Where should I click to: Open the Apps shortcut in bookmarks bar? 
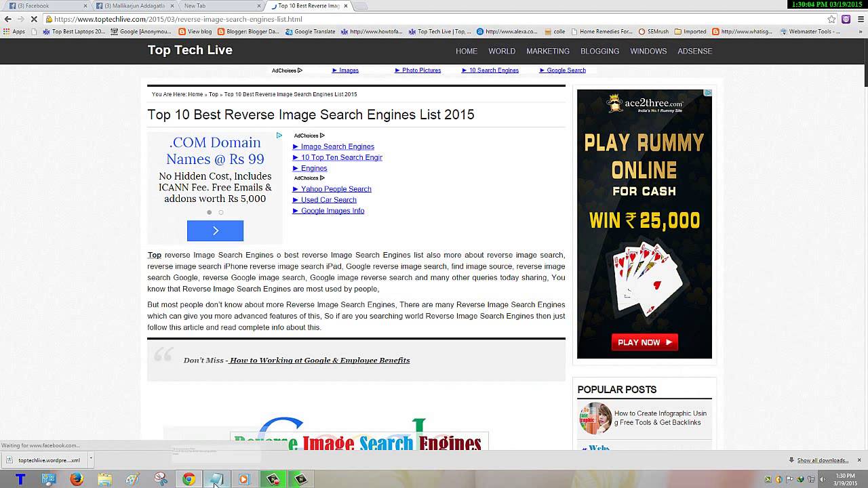tap(14, 31)
